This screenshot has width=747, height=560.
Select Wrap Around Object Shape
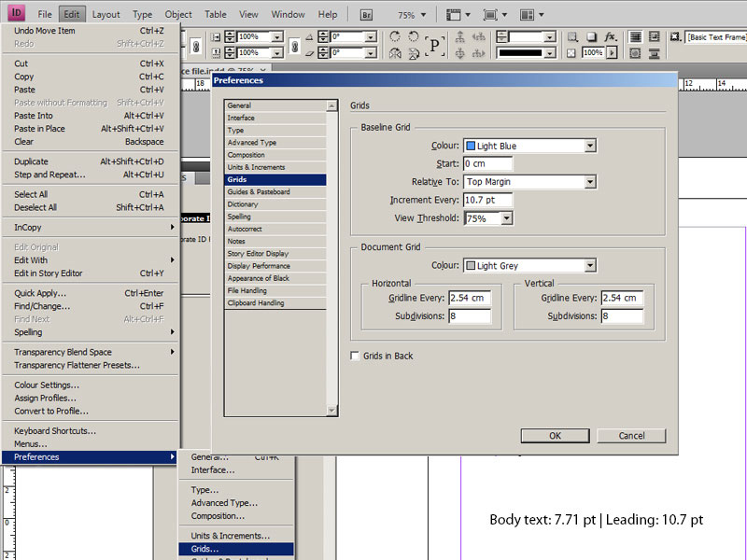[x=635, y=53]
